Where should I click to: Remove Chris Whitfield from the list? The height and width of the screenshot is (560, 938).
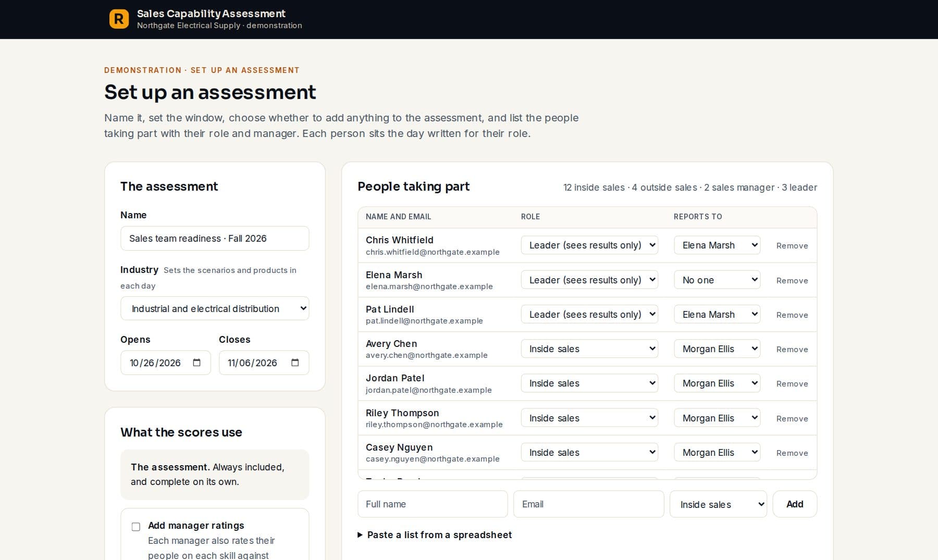coord(792,246)
